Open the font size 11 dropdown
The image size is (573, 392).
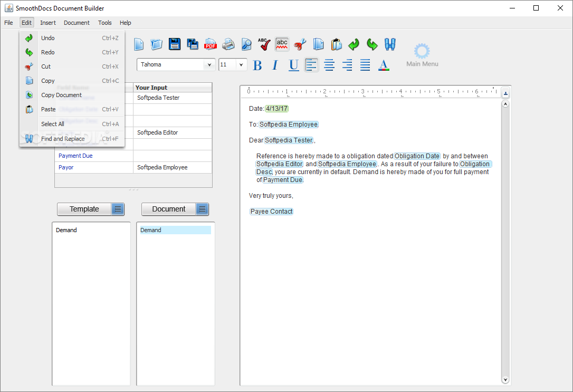(x=241, y=65)
